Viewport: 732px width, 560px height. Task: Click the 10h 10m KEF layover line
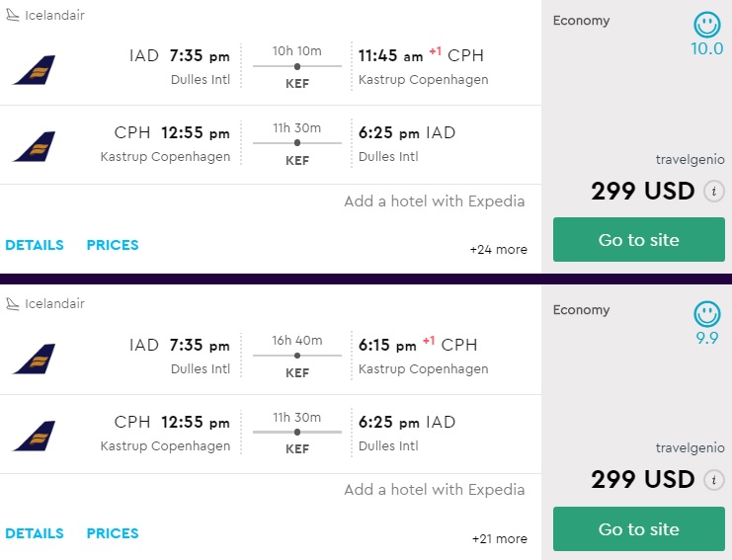pyautogui.click(x=297, y=66)
